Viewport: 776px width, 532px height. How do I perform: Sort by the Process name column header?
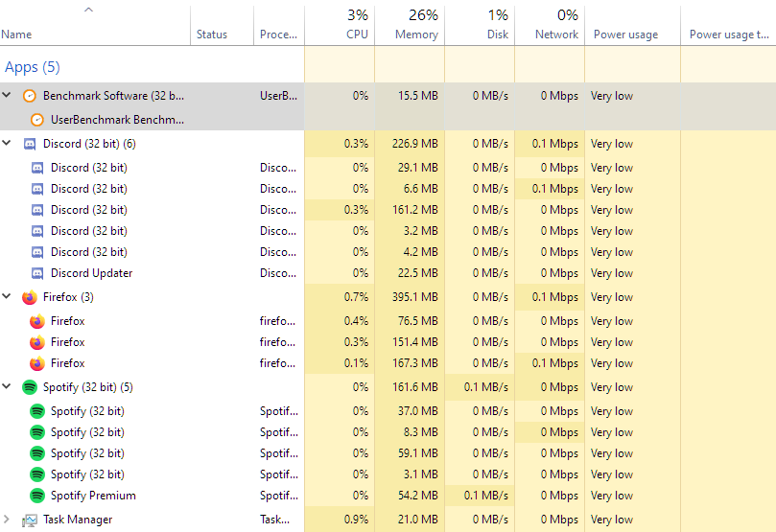coord(278,26)
